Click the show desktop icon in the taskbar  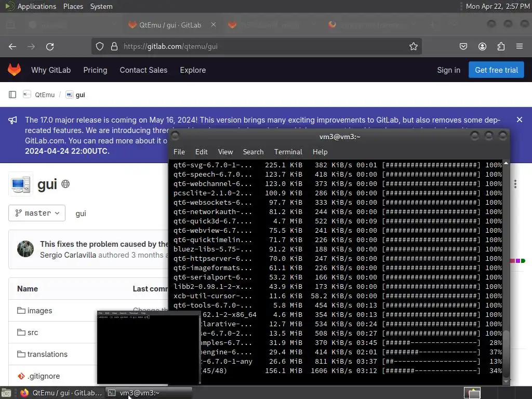(6, 393)
